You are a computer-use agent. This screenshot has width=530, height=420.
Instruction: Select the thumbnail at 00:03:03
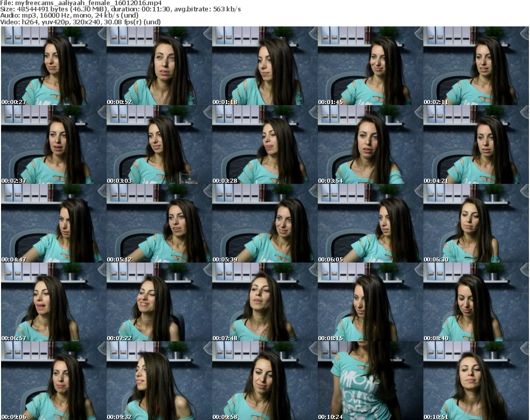pyautogui.click(x=159, y=144)
